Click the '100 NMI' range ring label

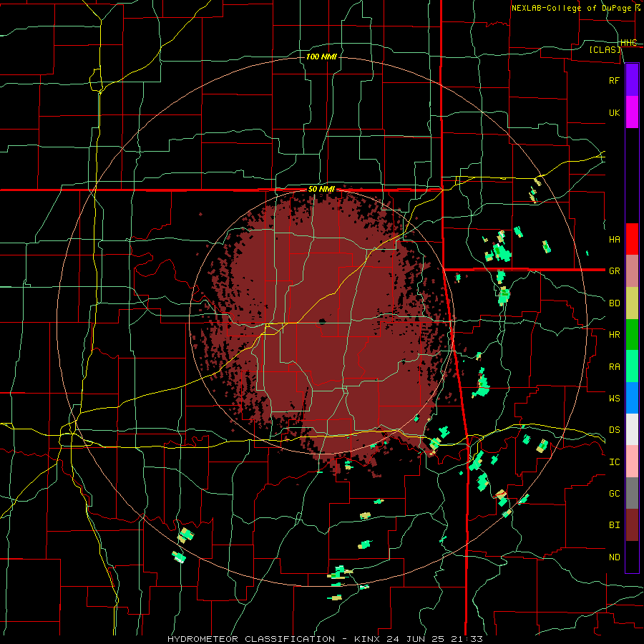coord(321,57)
